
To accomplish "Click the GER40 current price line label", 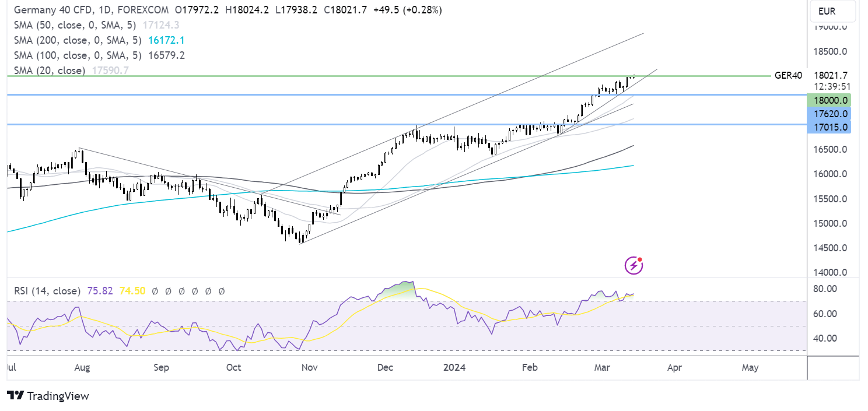I will click(x=788, y=75).
